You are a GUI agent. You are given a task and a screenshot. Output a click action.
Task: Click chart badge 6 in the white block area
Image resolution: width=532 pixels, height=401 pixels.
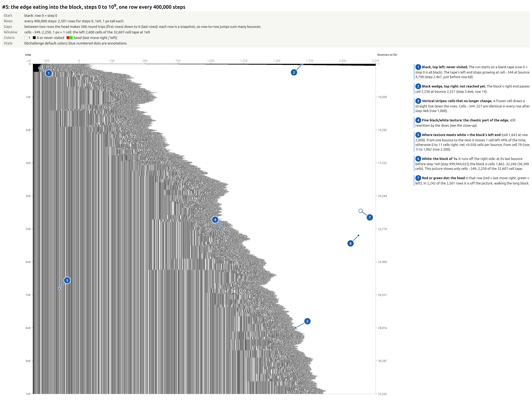point(351,244)
